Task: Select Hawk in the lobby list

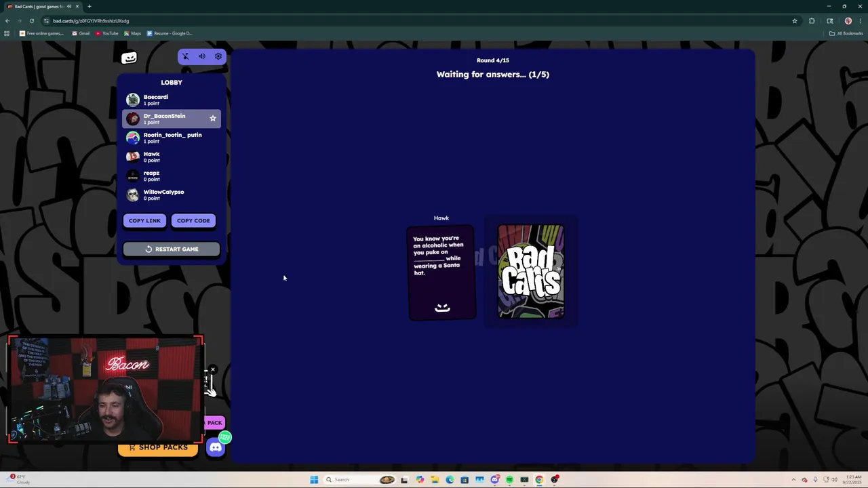Action: (172, 157)
